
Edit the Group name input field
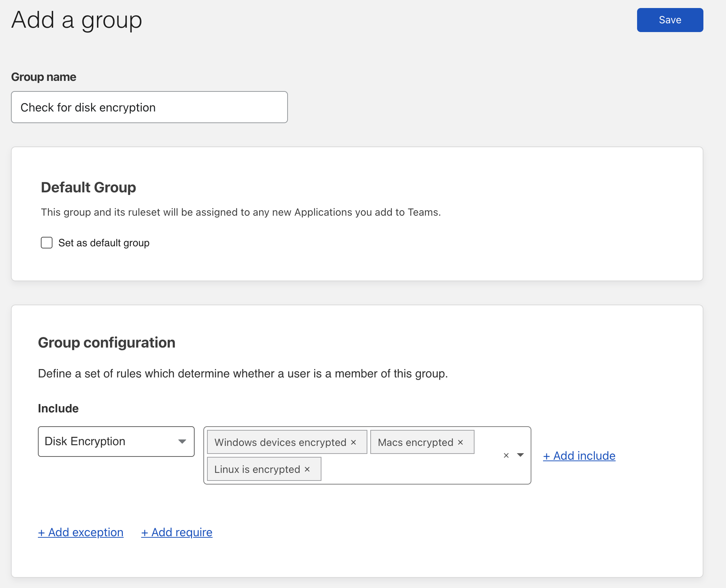(x=149, y=107)
